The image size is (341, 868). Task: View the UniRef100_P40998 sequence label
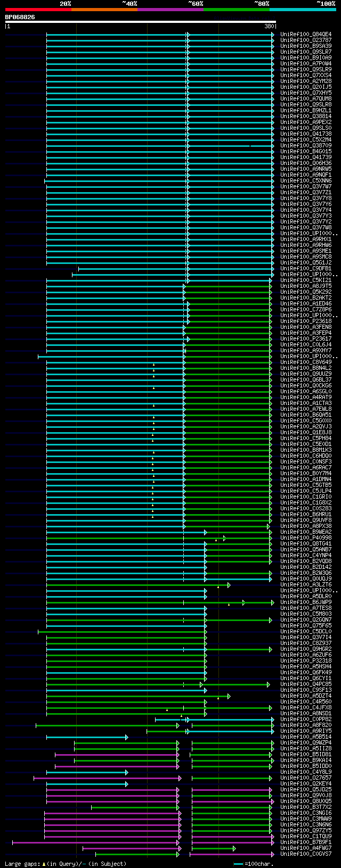click(306, 538)
